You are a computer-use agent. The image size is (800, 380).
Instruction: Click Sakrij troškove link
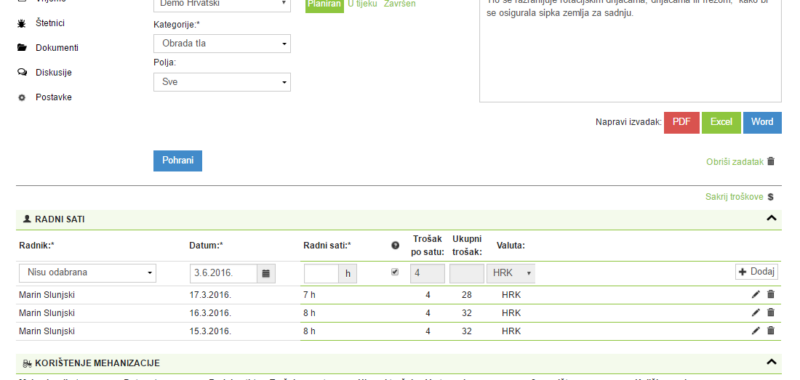tap(734, 197)
